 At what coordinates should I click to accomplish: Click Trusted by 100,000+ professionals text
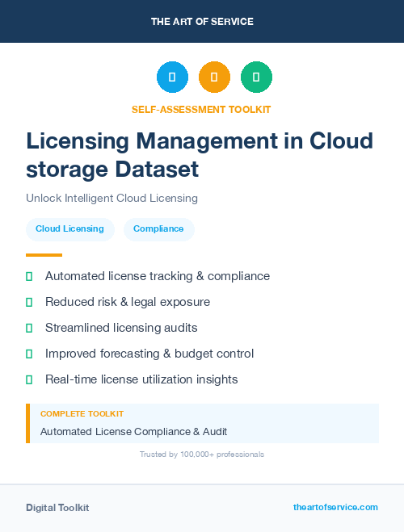point(202,455)
